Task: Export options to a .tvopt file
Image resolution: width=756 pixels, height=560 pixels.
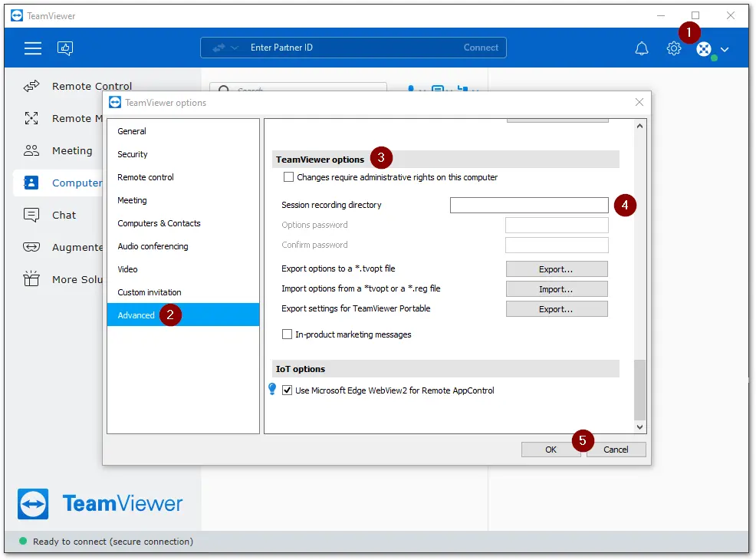Action: pyautogui.click(x=557, y=269)
